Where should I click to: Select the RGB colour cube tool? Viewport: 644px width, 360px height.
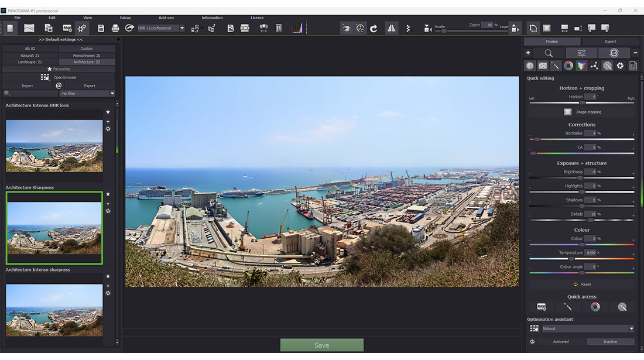(x=581, y=65)
